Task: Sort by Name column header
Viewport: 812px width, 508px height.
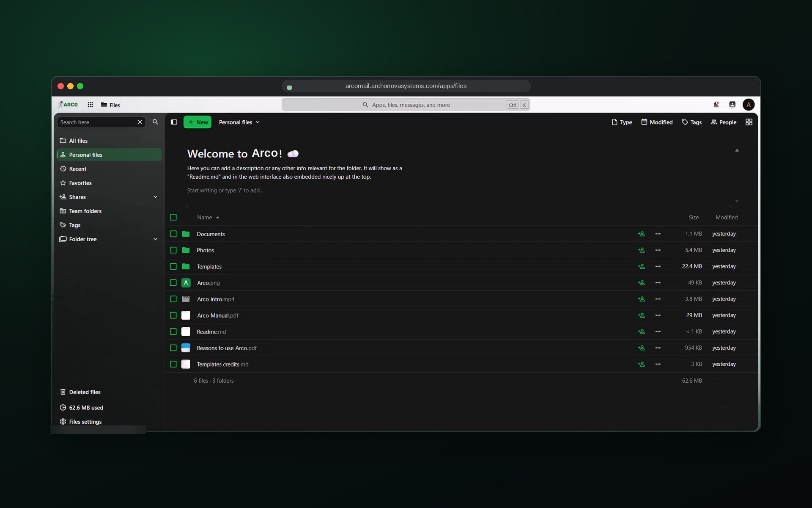Action: pos(208,218)
